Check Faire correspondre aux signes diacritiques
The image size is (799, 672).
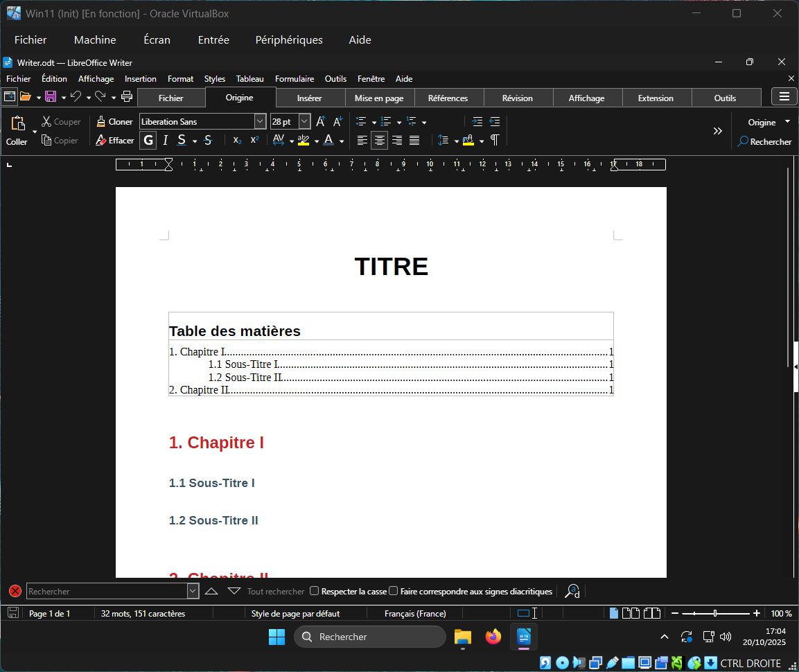394,591
